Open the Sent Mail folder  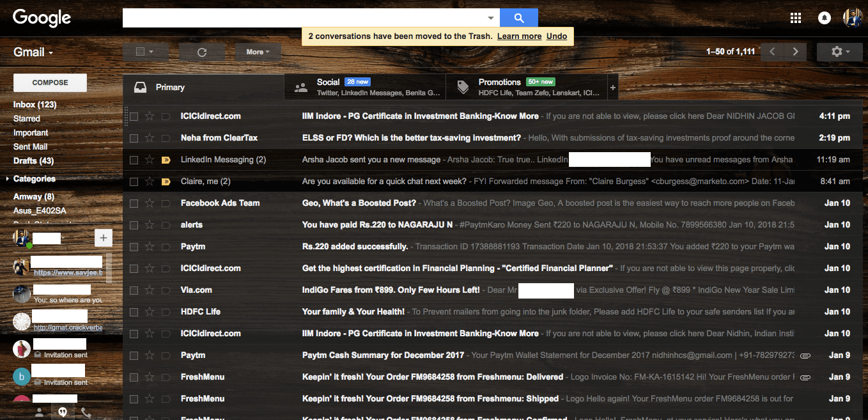(31, 146)
